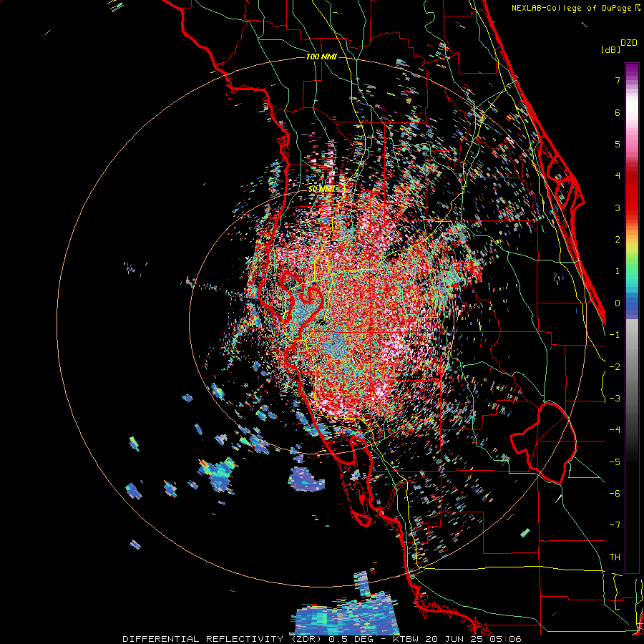
Task: Click the 2 value on the scale
Action: pyautogui.click(x=618, y=240)
